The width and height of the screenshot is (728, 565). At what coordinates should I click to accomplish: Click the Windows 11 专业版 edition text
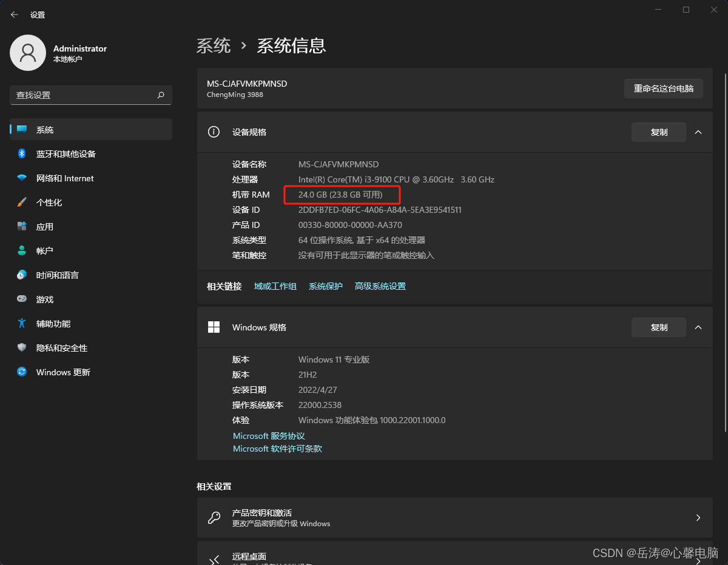pos(334,359)
